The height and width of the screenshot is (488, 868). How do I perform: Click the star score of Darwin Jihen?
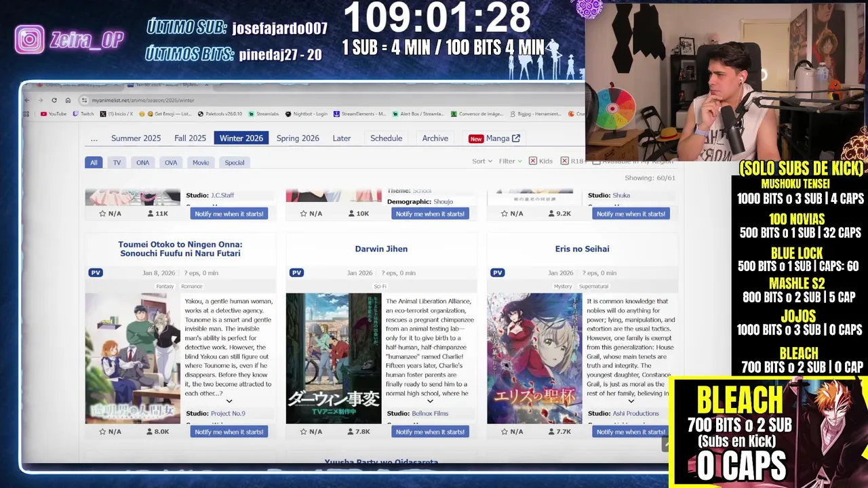tap(311, 432)
